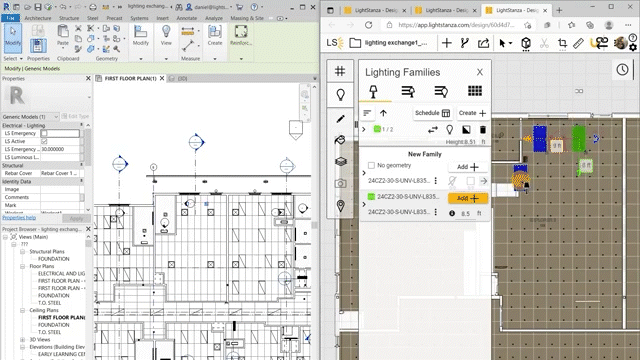Collapse the Floor Plans tree node
The image size is (640, 360).
(22, 267)
